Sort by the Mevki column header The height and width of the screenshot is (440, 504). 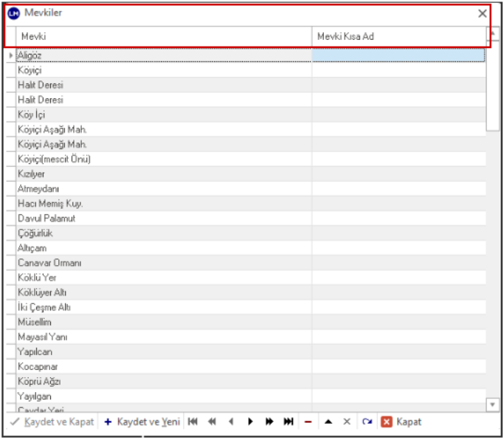[162, 36]
